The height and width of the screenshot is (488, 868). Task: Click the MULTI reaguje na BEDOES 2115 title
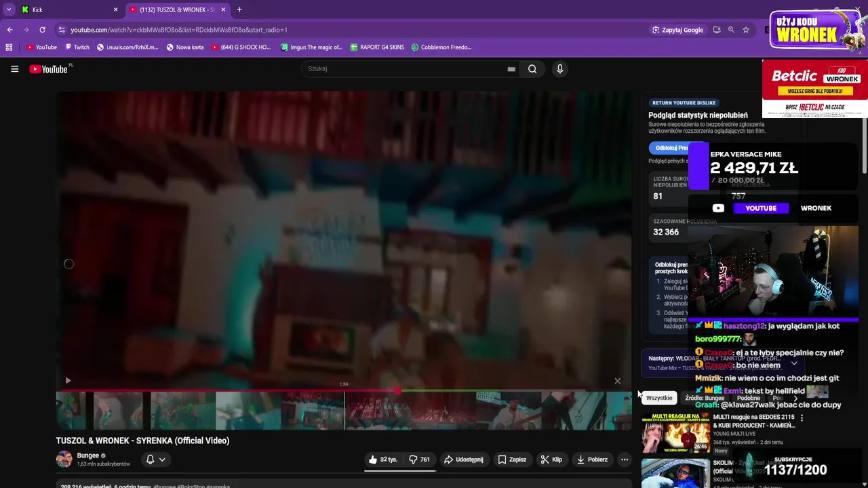[754, 421]
